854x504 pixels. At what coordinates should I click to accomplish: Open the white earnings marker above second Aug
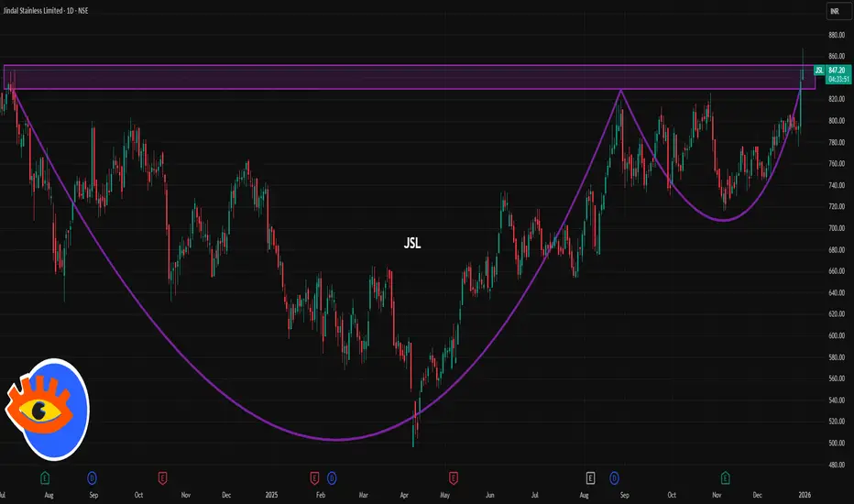[x=590, y=478]
